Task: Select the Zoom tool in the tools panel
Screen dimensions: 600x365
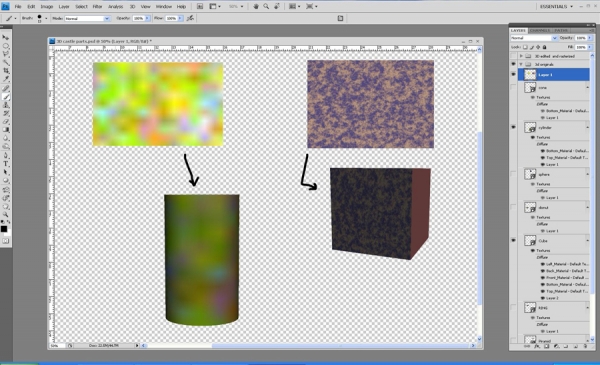Action: (5, 214)
